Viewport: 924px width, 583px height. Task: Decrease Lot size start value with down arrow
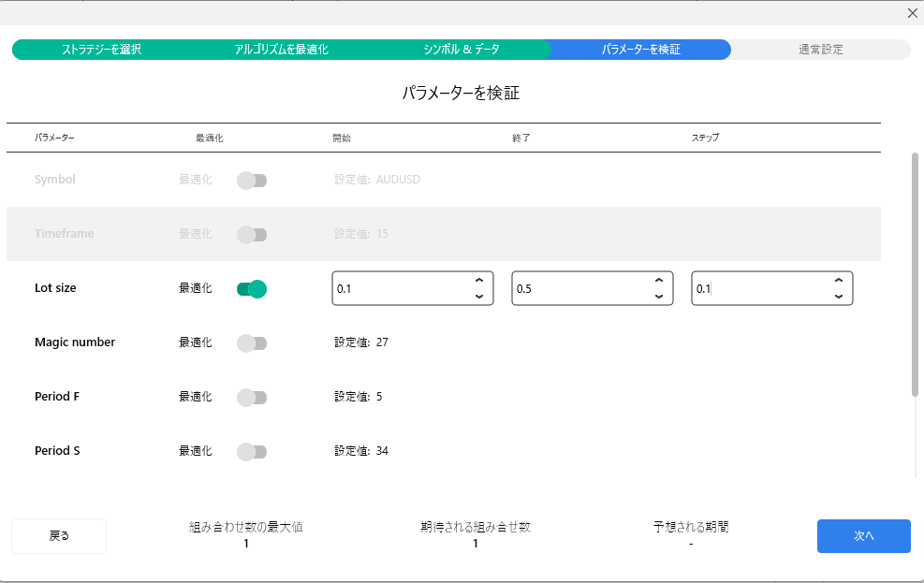(479, 297)
